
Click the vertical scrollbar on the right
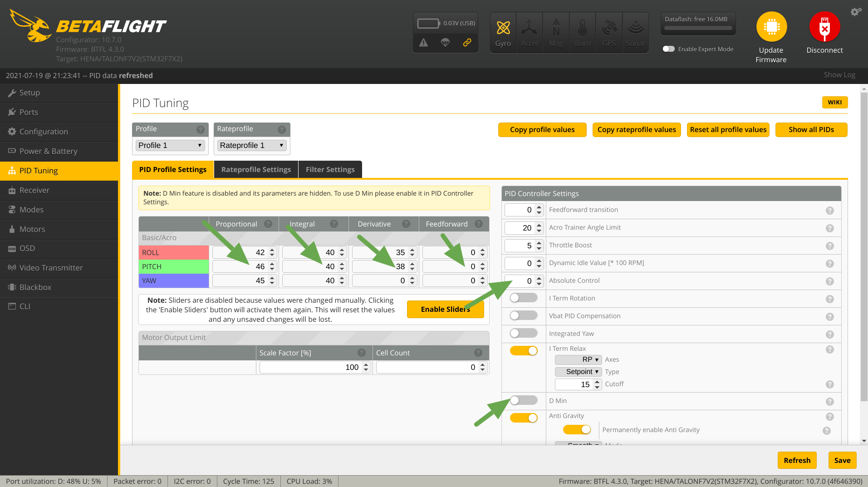(x=863, y=245)
